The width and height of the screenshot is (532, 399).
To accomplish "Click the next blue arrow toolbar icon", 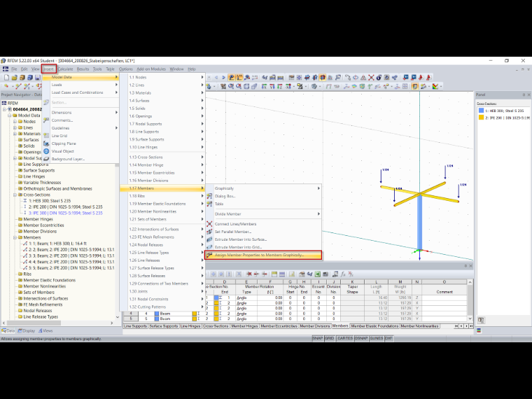I will [223, 78].
